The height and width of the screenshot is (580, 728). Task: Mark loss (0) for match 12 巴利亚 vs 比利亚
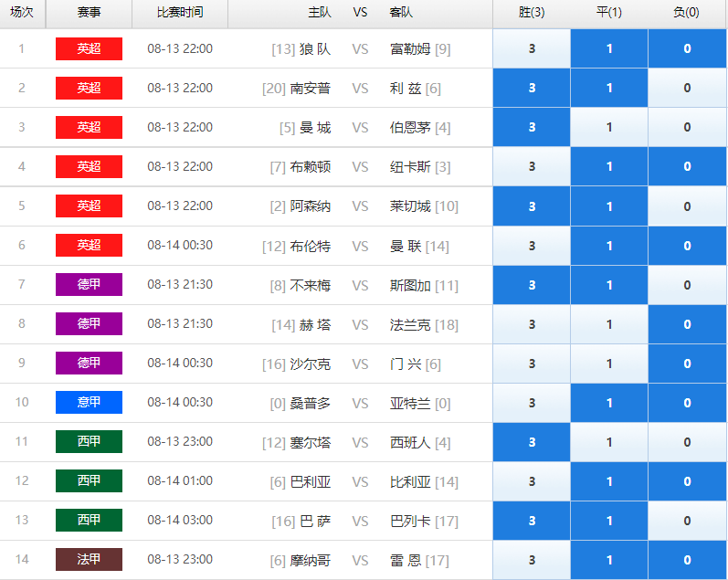pyautogui.click(x=687, y=481)
